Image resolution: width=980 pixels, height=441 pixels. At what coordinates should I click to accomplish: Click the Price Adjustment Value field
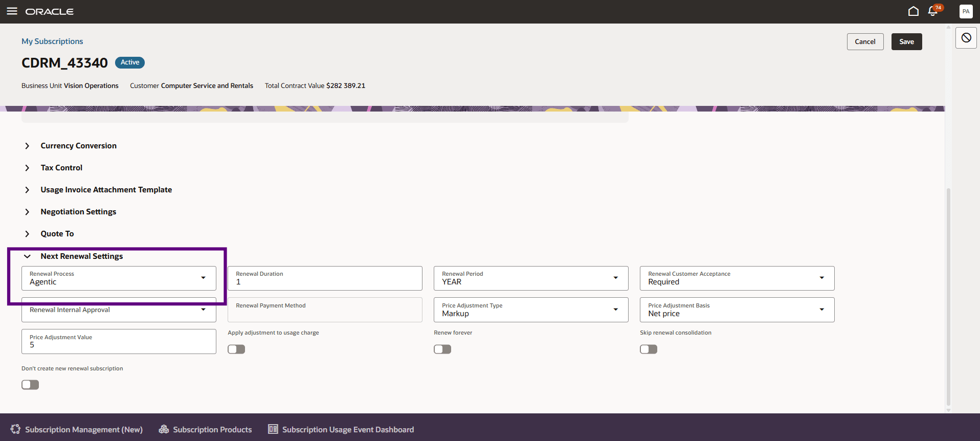tap(119, 341)
